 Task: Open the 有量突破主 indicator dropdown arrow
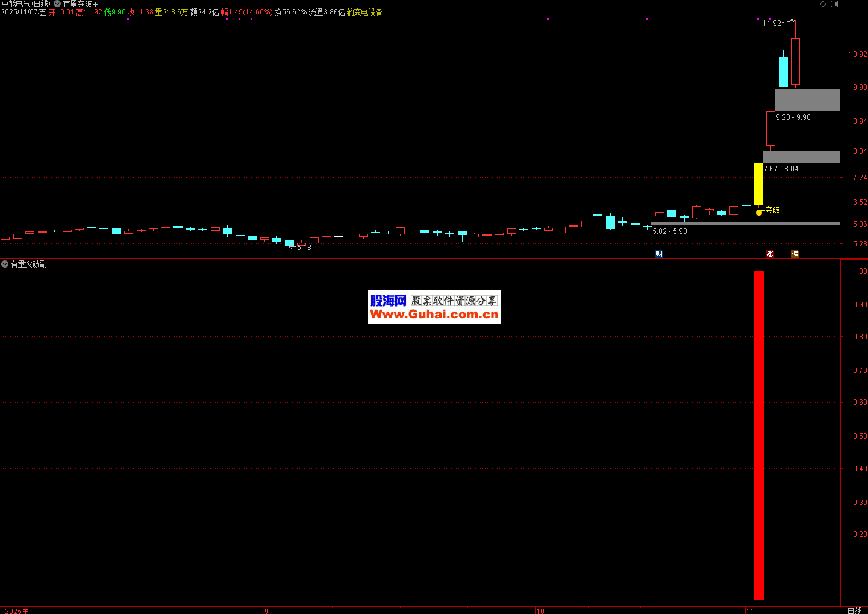coord(57,4)
